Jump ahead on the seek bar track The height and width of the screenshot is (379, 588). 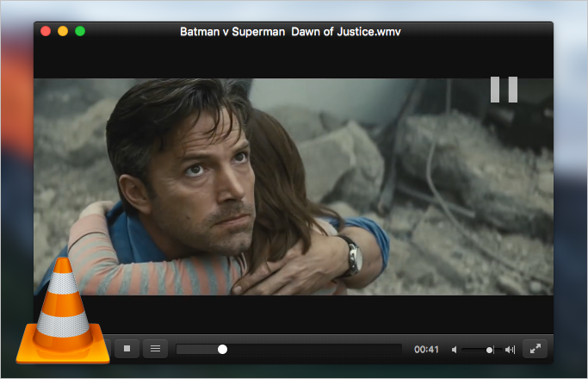[x=288, y=350]
